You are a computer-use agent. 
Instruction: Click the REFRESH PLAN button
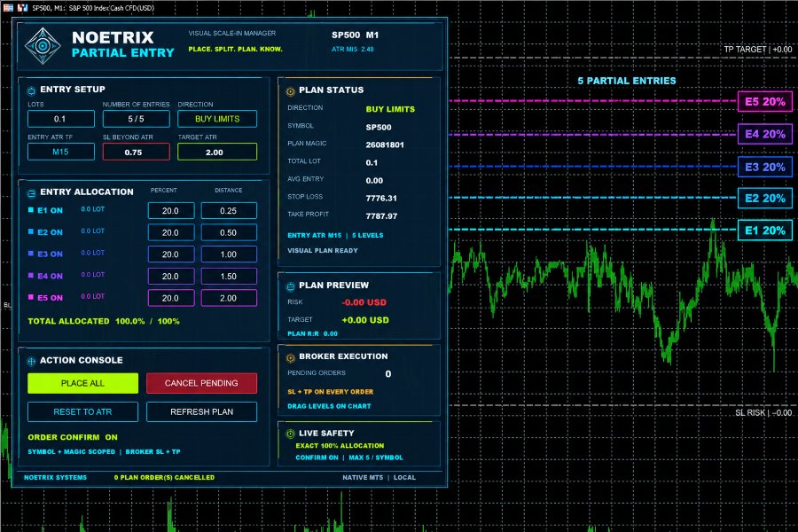point(201,411)
